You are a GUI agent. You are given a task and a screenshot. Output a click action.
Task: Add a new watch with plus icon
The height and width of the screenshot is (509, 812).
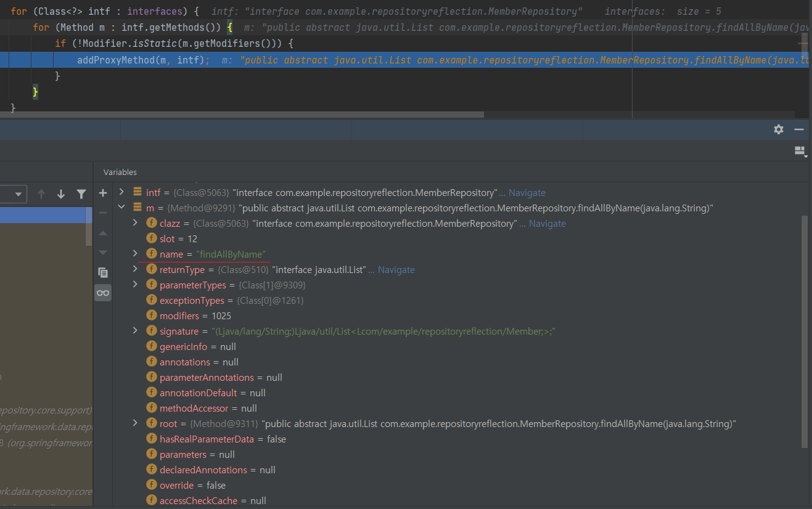click(103, 193)
